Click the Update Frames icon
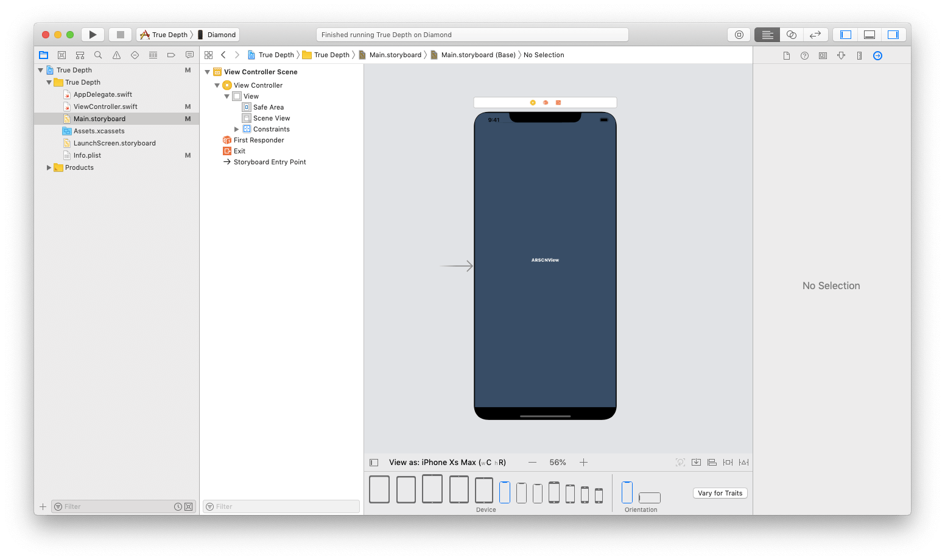The image size is (945, 560). [x=680, y=462]
